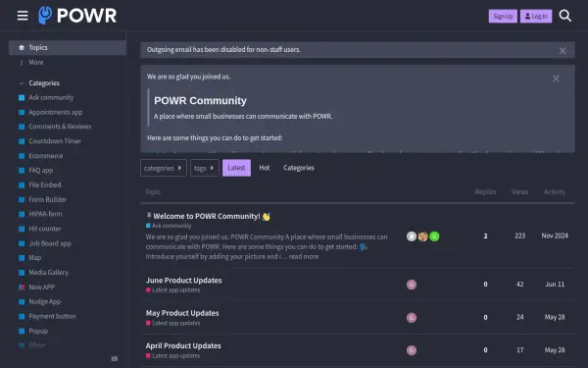Screen dimensions: 588x368
Task: Click poster avatar on June Product Updates
Action: [412, 285]
